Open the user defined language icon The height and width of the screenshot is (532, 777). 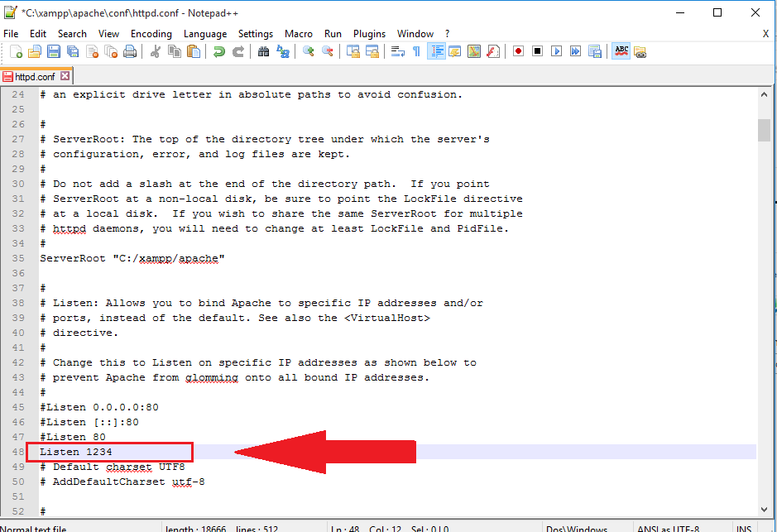click(x=455, y=51)
